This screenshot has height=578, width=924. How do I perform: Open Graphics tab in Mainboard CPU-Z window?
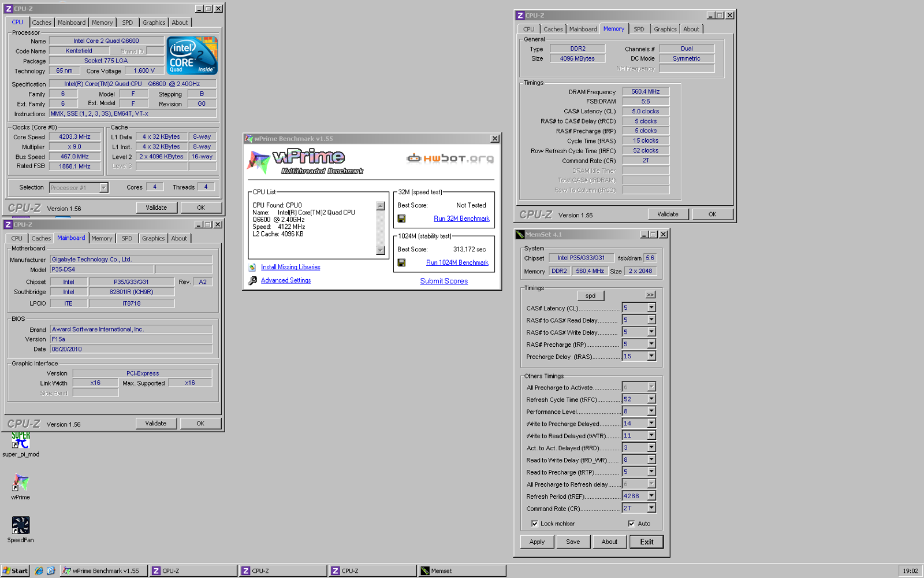click(x=153, y=238)
